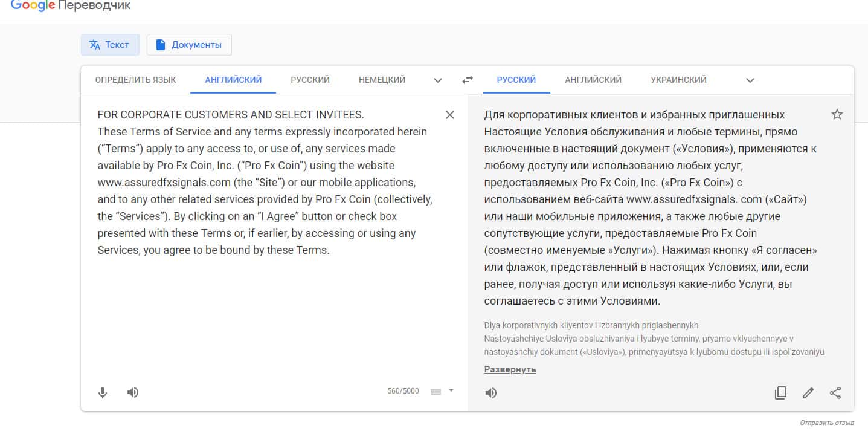
Task: Swap source and target languages
Action: [468, 80]
